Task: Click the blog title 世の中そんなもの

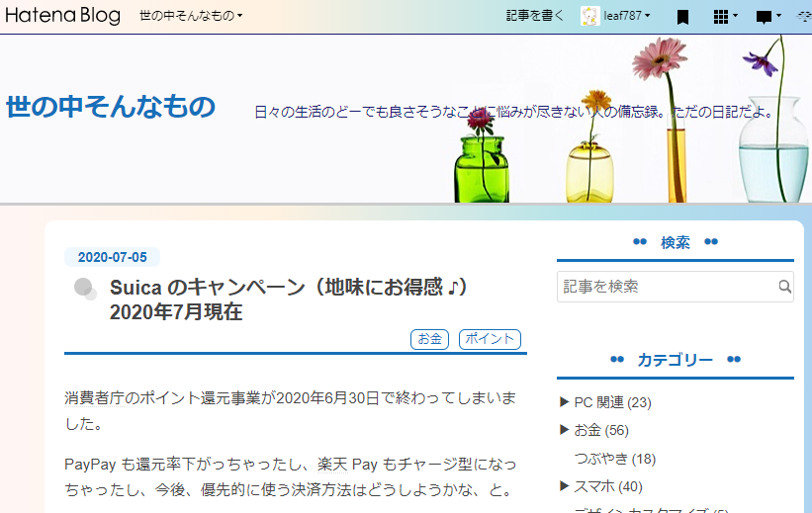Action: tap(111, 107)
